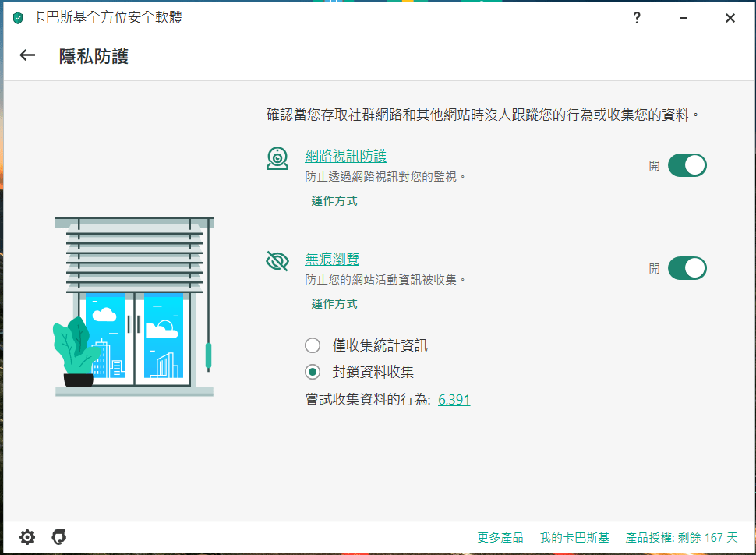
Task: Open settings via the gear icon
Action: 27,537
